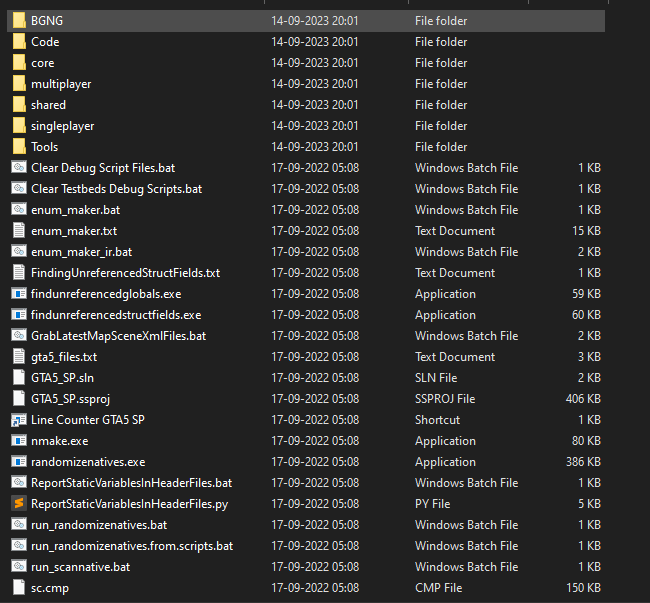Click the findunreferencedstructfields.exe application icon
Viewport: 650px width, 603px height.
pyautogui.click(x=19, y=315)
